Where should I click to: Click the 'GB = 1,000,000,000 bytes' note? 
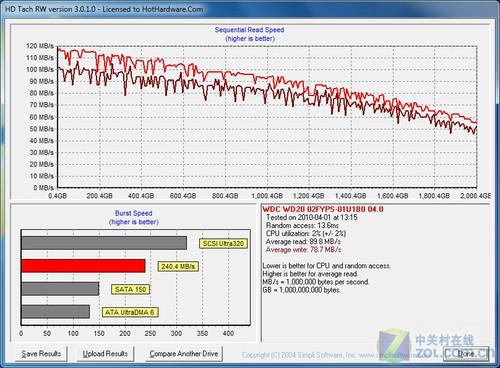pyautogui.click(x=301, y=290)
